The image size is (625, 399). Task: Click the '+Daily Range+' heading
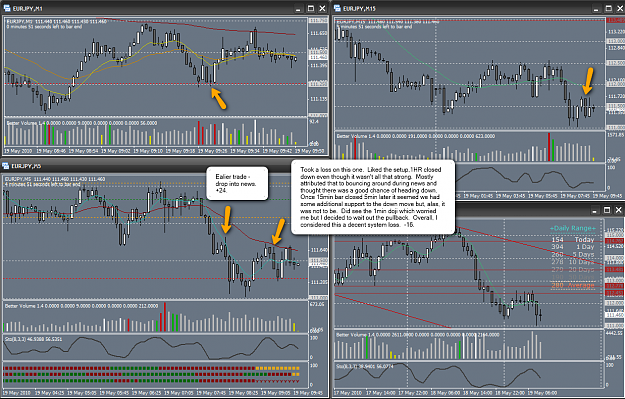(573, 228)
